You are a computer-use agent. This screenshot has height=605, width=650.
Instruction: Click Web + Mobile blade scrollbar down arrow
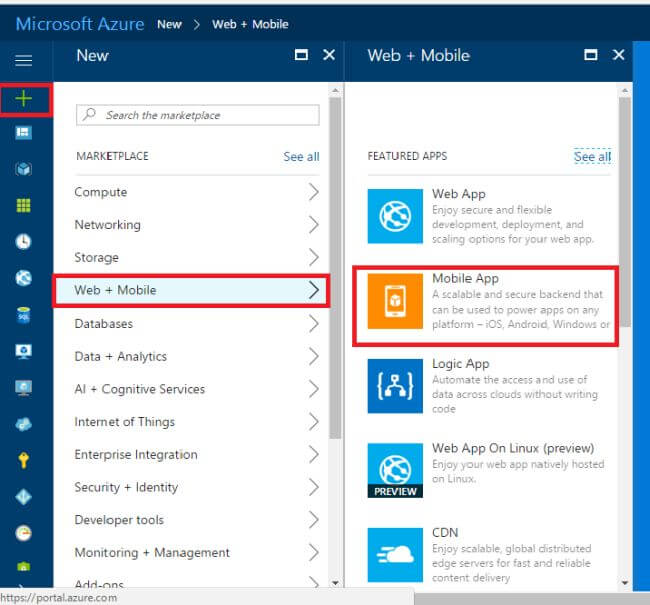point(625,583)
